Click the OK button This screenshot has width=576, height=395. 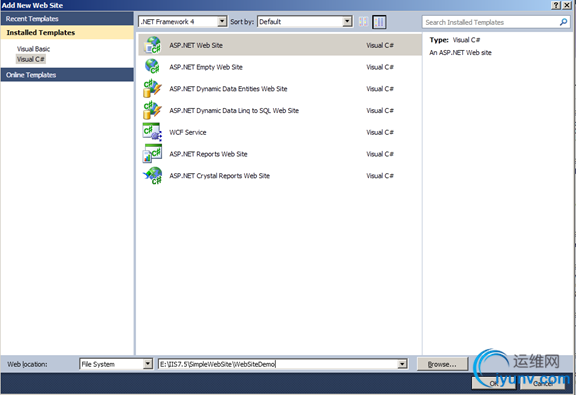pos(494,383)
